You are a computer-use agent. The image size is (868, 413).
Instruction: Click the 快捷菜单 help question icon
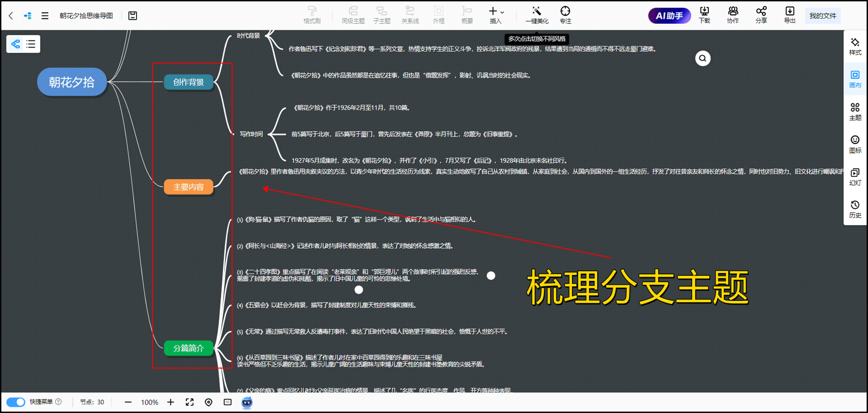point(58,402)
